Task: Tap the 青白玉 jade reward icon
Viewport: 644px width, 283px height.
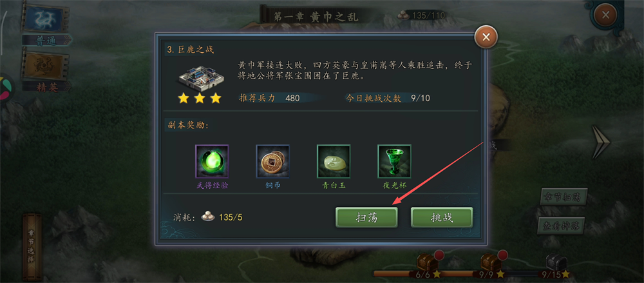Action: click(334, 161)
